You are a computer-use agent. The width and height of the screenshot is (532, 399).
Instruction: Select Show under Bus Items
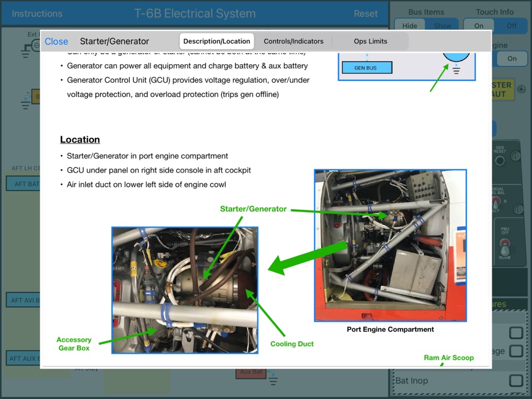click(x=442, y=26)
